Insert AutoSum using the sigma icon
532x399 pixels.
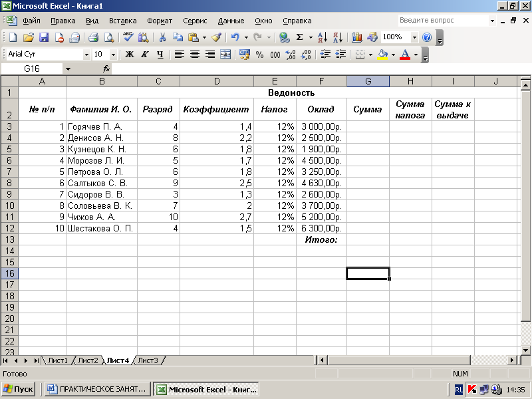pyautogui.click(x=300, y=37)
